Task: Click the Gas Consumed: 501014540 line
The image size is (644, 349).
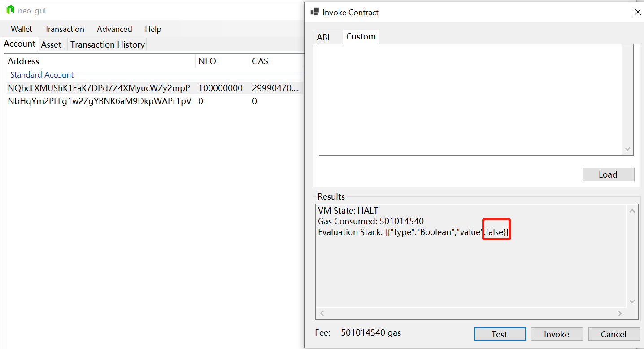Action: point(371,221)
